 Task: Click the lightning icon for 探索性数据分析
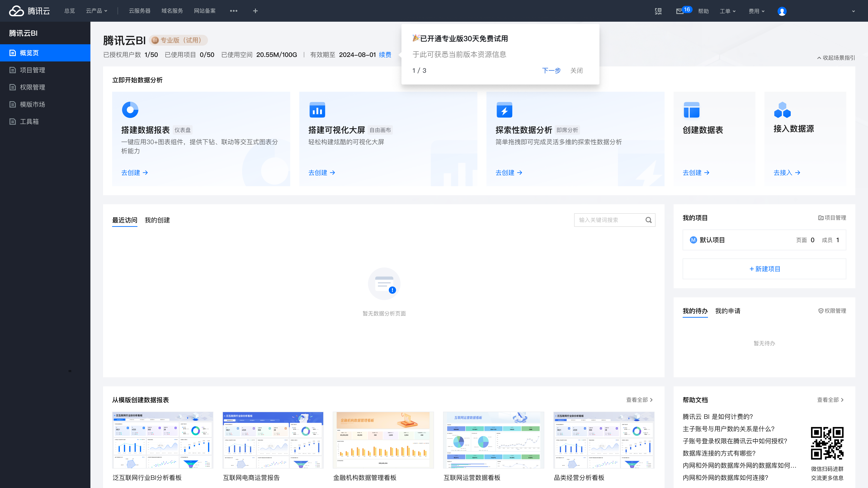505,110
